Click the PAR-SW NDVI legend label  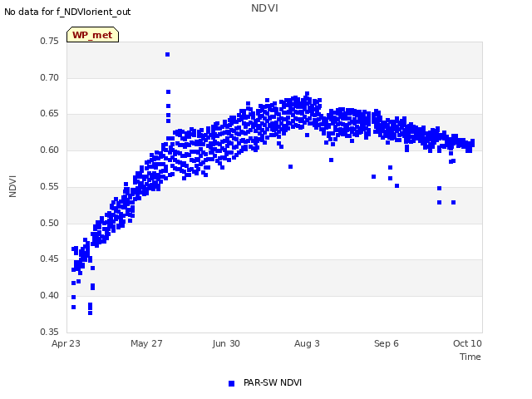tap(273, 382)
